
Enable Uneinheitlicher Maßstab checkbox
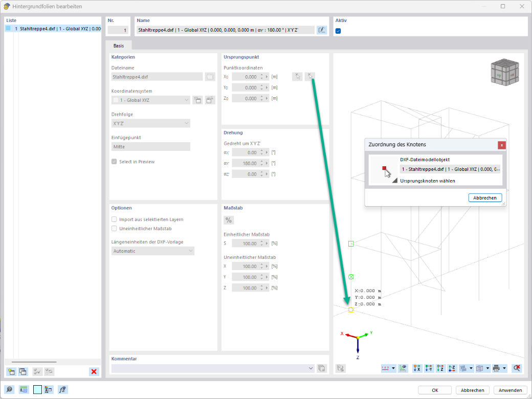coord(115,229)
